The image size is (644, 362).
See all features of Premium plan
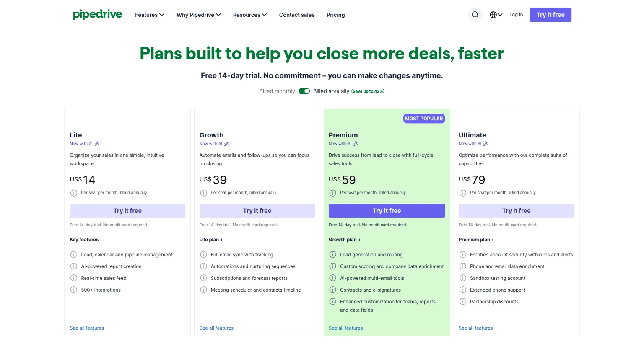[x=346, y=328]
